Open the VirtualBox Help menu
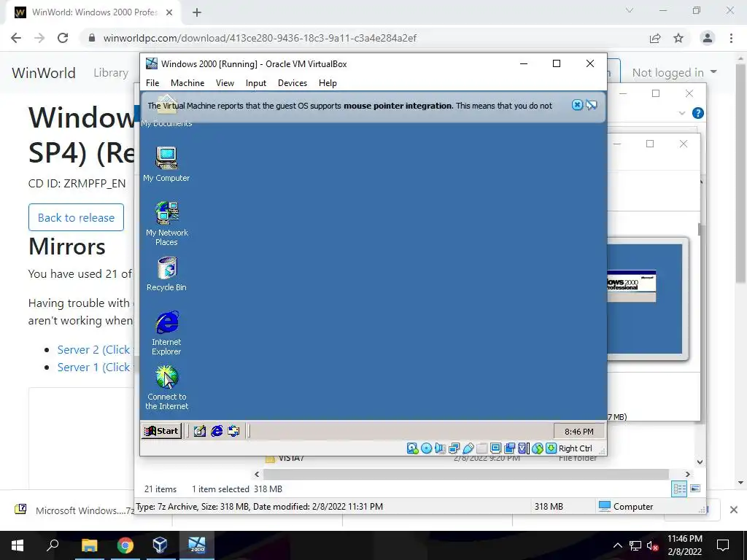This screenshot has height=560, width=747. click(x=328, y=83)
